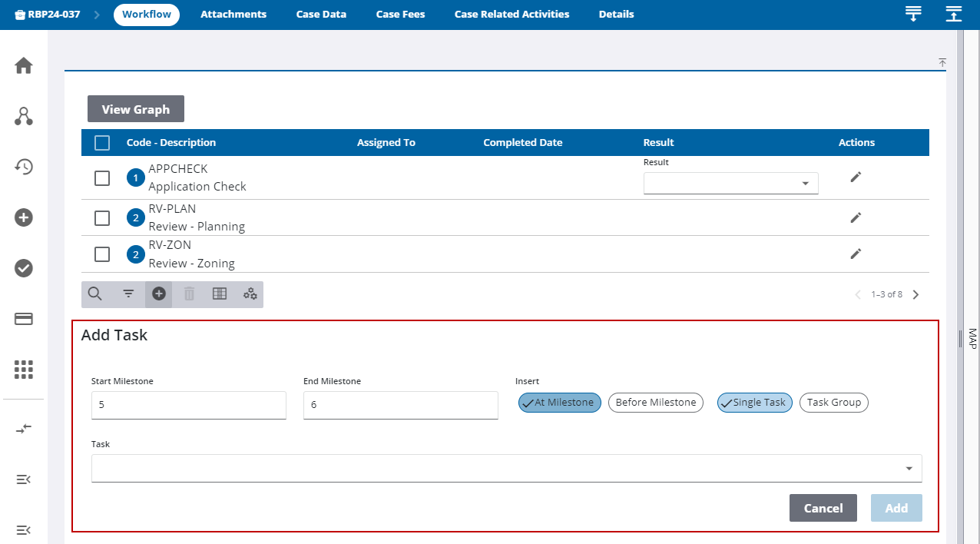980x544 pixels.
Task: Go to next page of workflow tasks
Action: pyautogui.click(x=915, y=294)
